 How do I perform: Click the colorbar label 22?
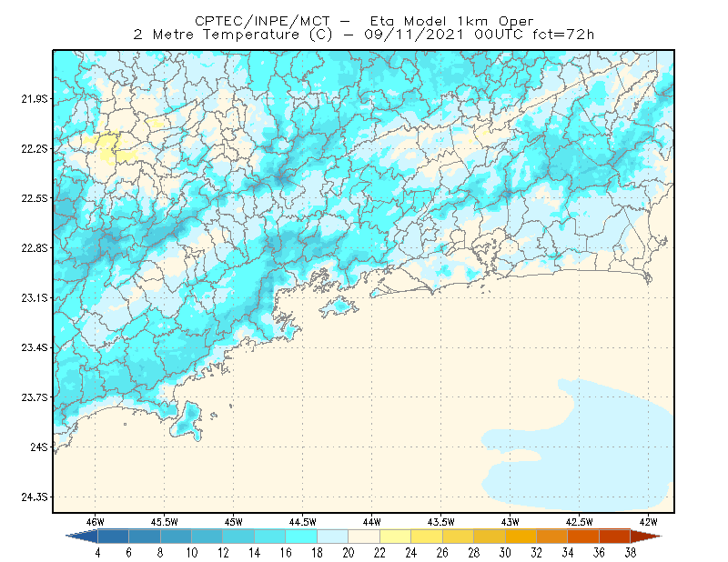379,553
